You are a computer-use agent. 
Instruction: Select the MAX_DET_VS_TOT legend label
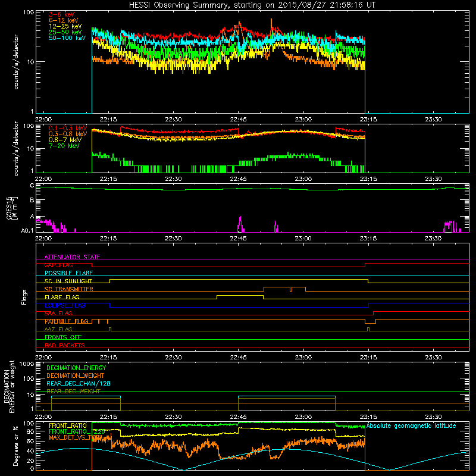pyautogui.click(x=76, y=437)
